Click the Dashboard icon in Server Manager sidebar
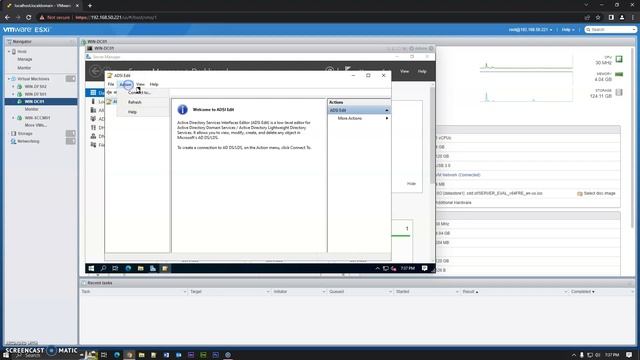This screenshot has height=360, width=640. (x=93, y=93)
